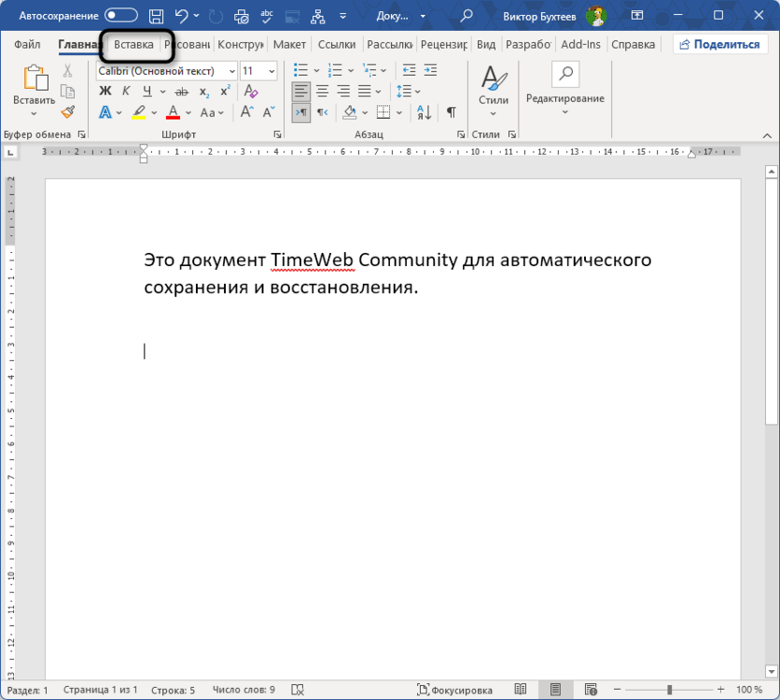The height and width of the screenshot is (700, 780).
Task: Enable Фокусировка mode
Action: (x=455, y=690)
